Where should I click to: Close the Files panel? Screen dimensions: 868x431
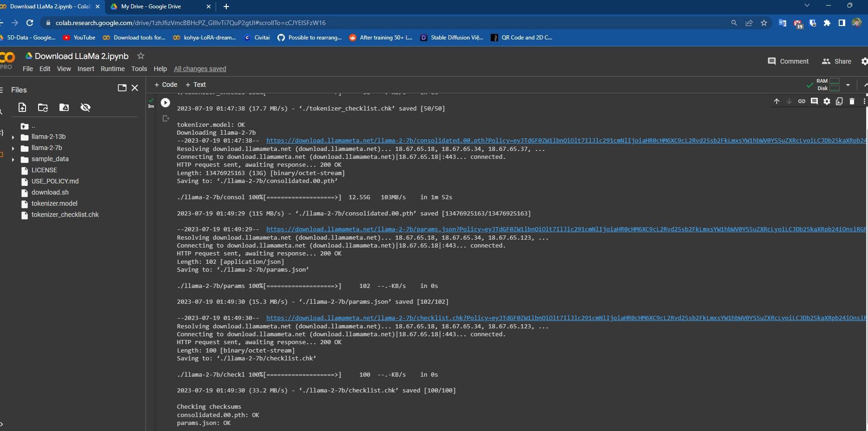135,88
